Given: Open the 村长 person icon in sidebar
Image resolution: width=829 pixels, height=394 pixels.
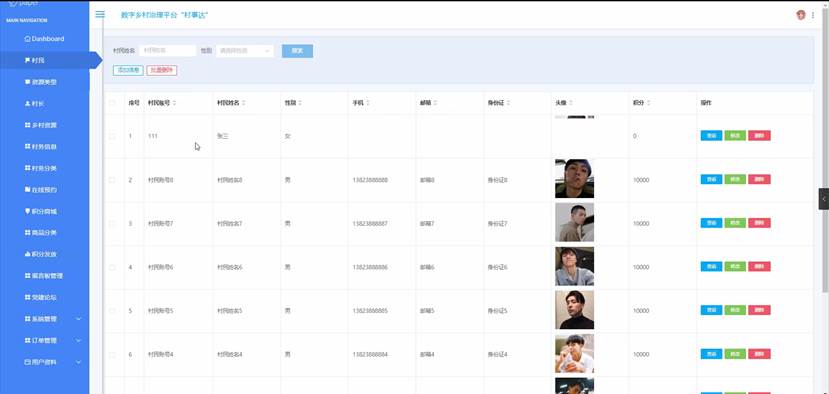Looking at the screenshot, I should pos(27,104).
